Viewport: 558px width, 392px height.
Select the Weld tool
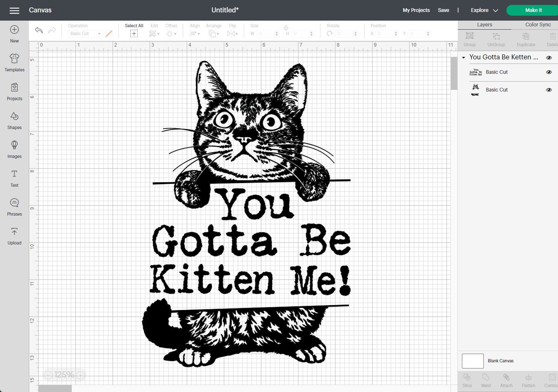[x=486, y=380]
